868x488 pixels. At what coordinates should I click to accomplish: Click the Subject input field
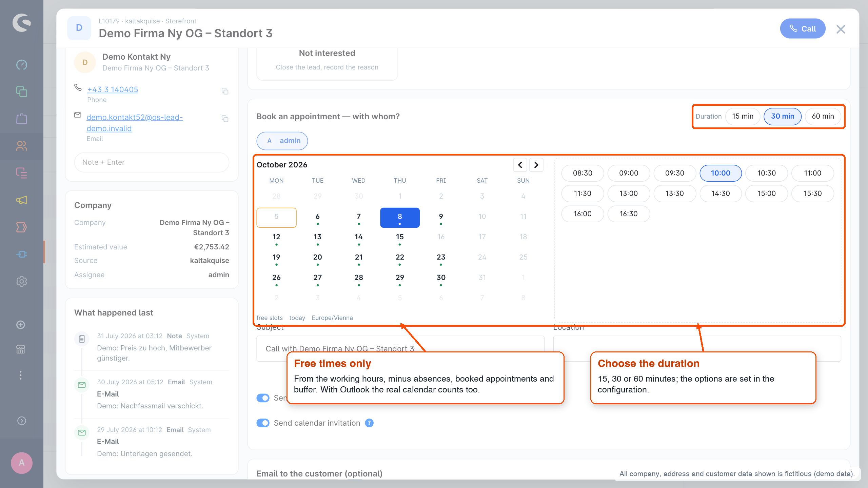tap(400, 349)
